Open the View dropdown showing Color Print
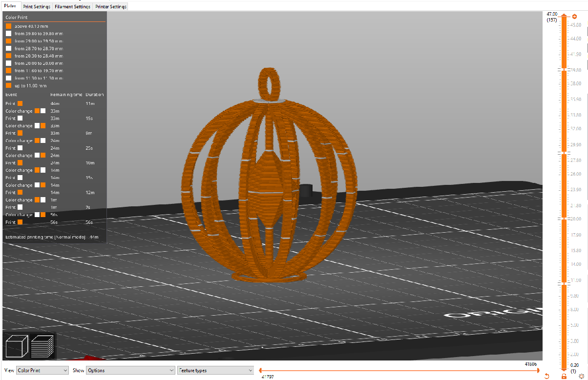 coord(42,370)
